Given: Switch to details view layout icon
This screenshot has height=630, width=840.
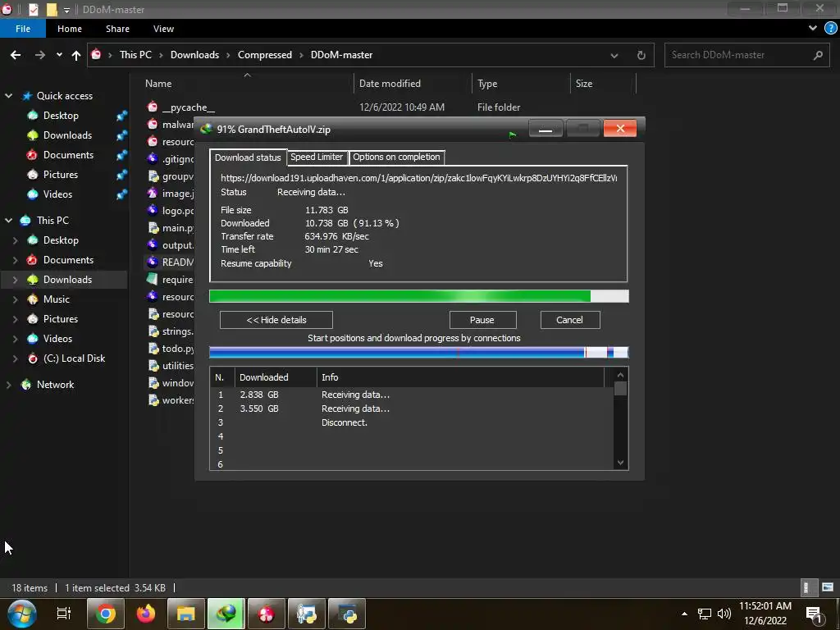Looking at the screenshot, I should tap(806, 587).
